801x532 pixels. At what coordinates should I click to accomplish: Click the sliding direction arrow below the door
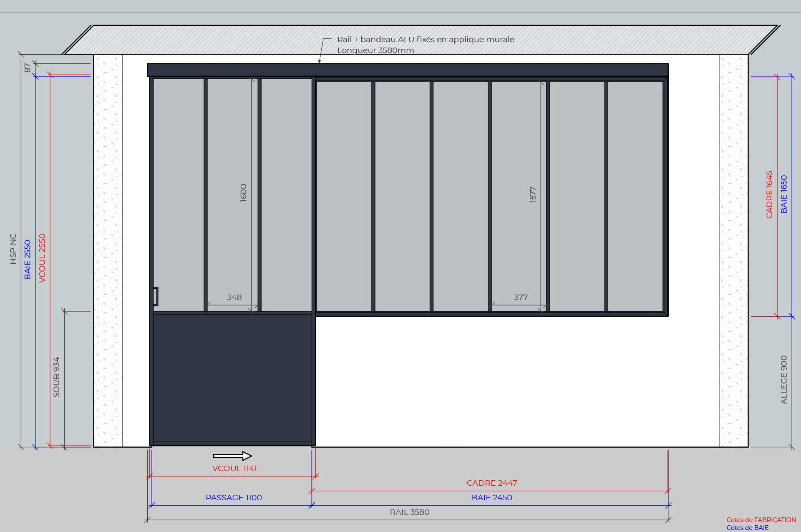(232, 456)
